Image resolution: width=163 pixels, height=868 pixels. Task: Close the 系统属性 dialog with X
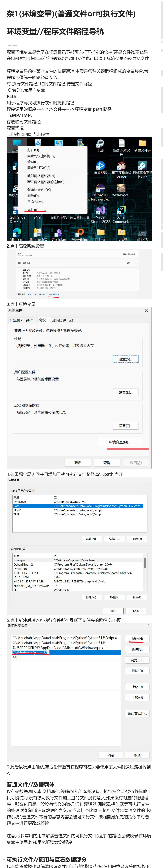[146, 310]
